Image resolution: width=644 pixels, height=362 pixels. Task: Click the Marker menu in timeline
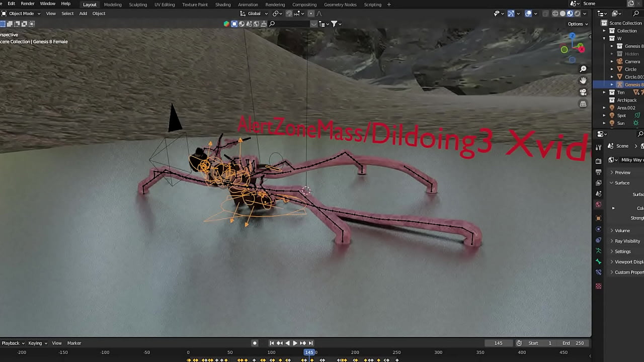tap(74, 343)
